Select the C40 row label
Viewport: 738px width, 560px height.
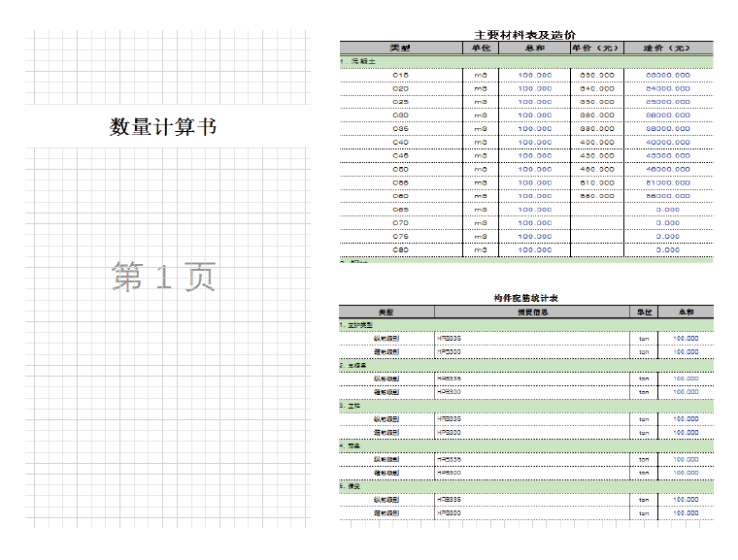coord(400,143)
